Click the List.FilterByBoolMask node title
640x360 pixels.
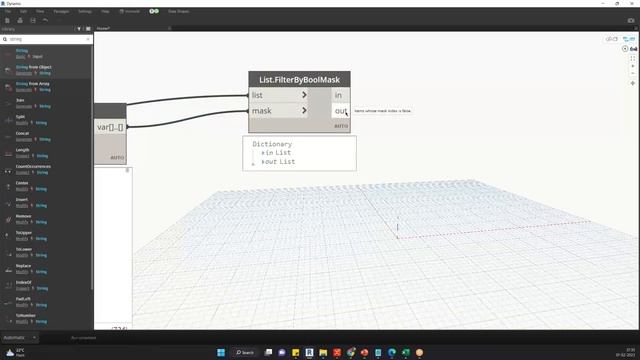click(299, 80)
